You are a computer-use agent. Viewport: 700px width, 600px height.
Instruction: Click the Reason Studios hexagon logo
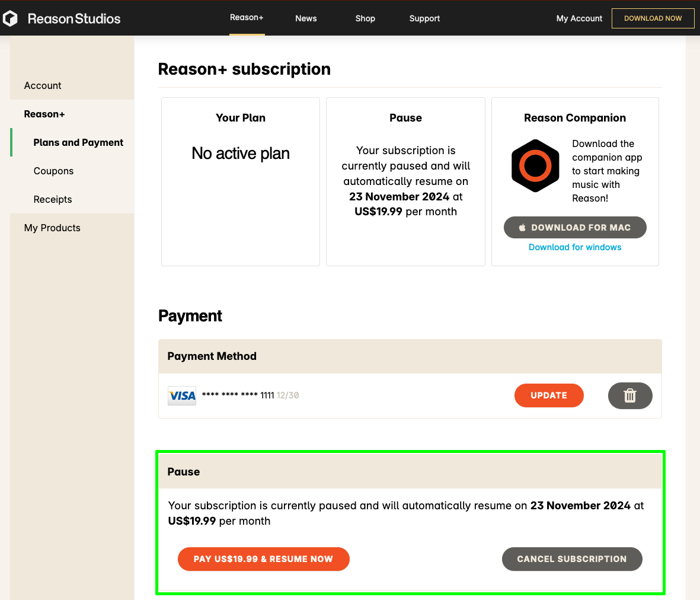tap(10, 19)
